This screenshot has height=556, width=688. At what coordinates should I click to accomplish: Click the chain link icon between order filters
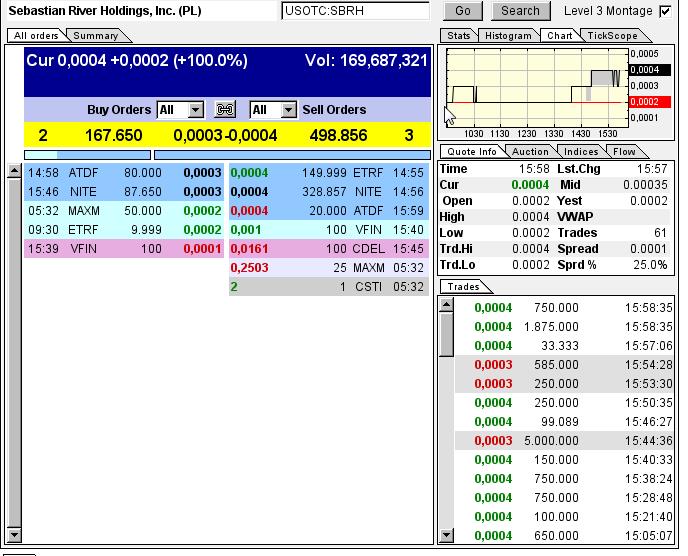[225, 109]
